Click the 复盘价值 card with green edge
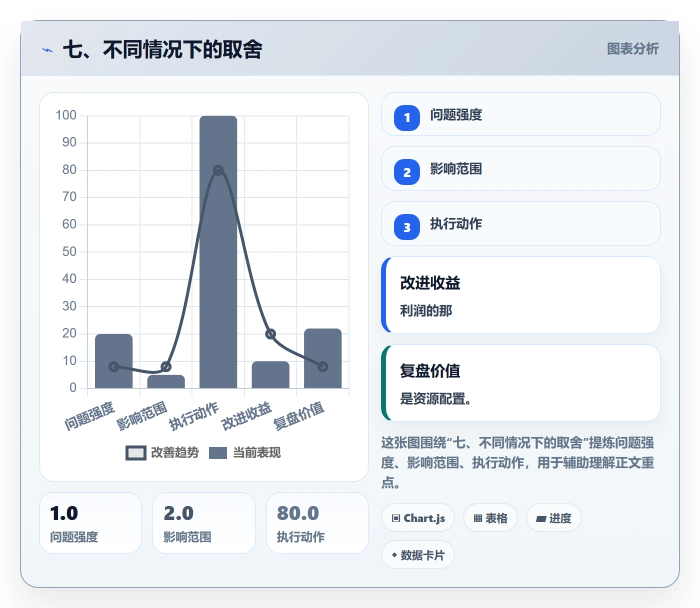 [x=521, y=383]
